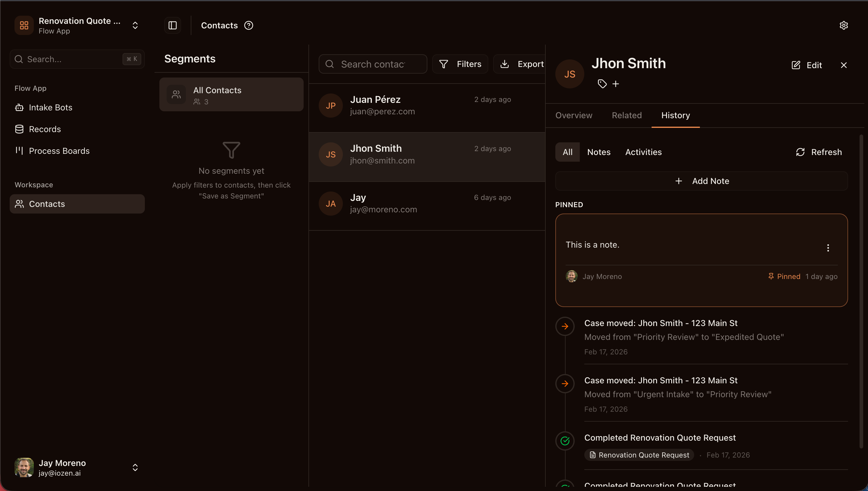Screen dimensions: 868x491
Task: Click the contact search input field
Action: [373, 64]
